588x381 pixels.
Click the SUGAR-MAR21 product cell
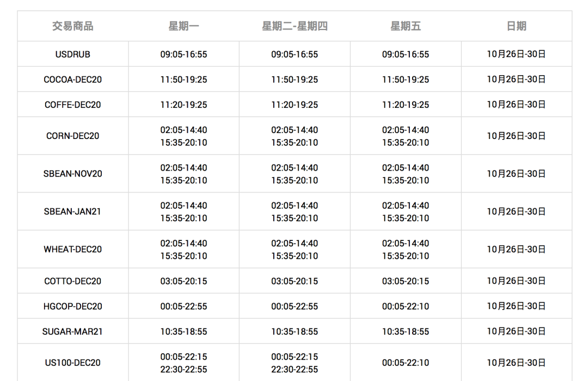[x=73, y=331]
